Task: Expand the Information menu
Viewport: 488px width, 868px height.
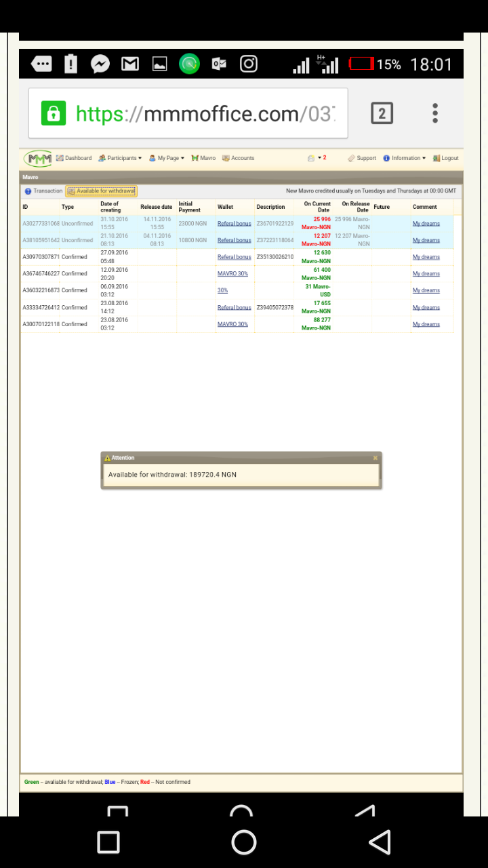Action: click(405, 158)
